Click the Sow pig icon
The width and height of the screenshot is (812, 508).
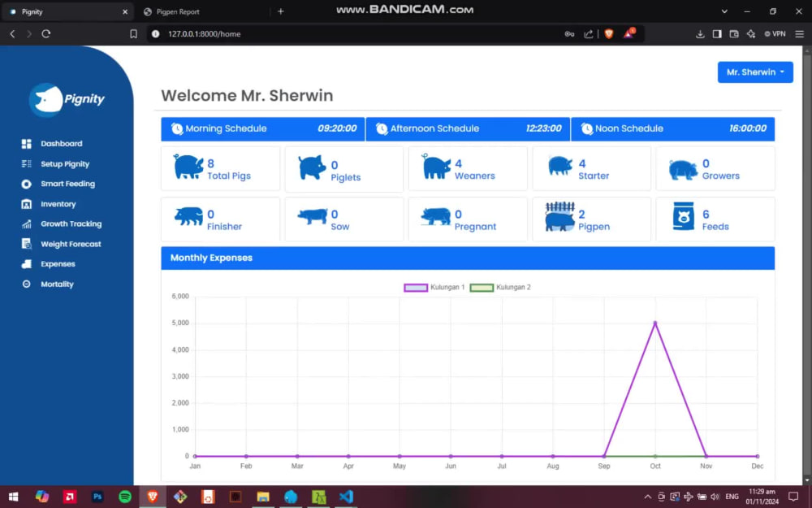(x=313, y=216)
